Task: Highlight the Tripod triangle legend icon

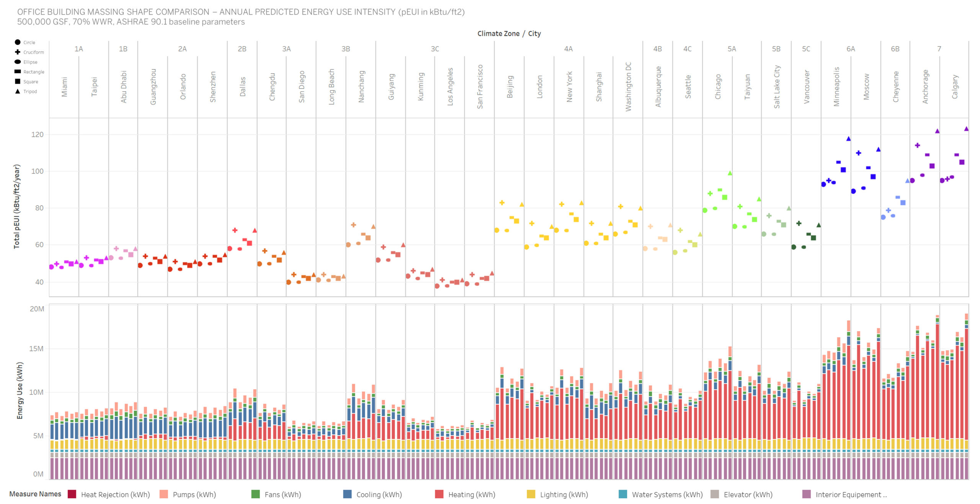Action: [x=18, y=91]
